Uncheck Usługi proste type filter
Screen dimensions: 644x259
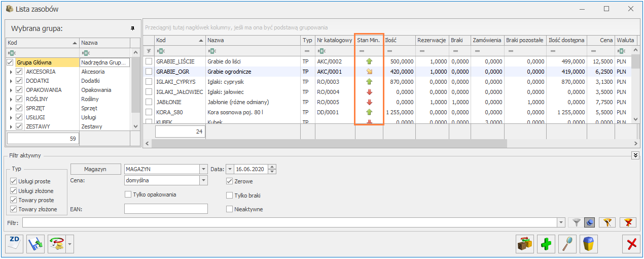[14, 181]
